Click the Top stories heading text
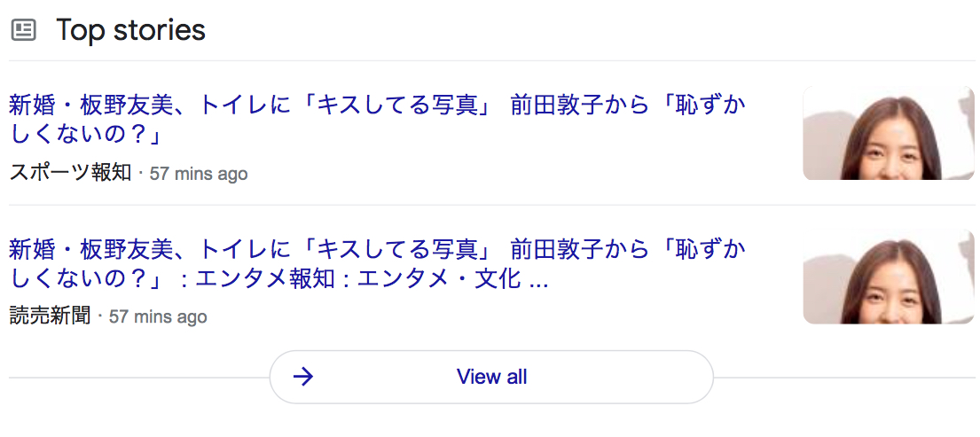The height and width of the screenshot is (437, 980). pyautogui.click(x=130, y=30)
